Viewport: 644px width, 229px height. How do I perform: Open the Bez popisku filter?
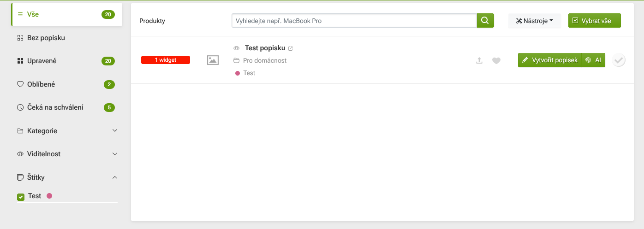pos(46,38)
